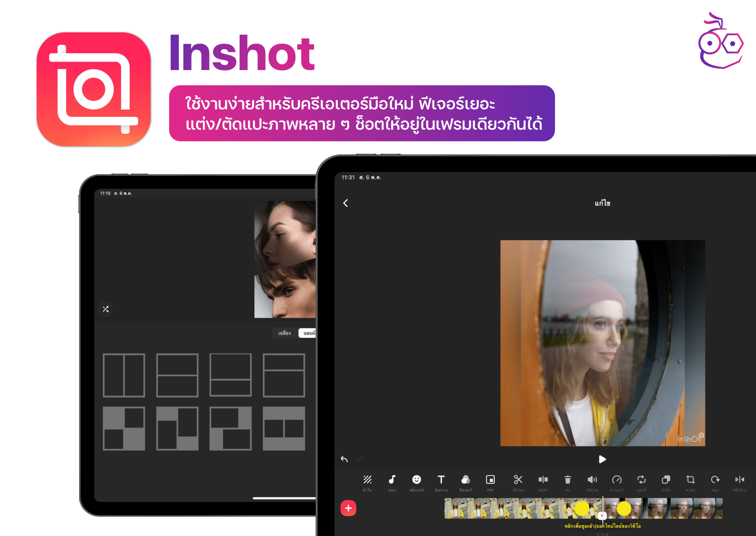Open the volume speaker tool
756x536 pixels.
tap(592, 480)
